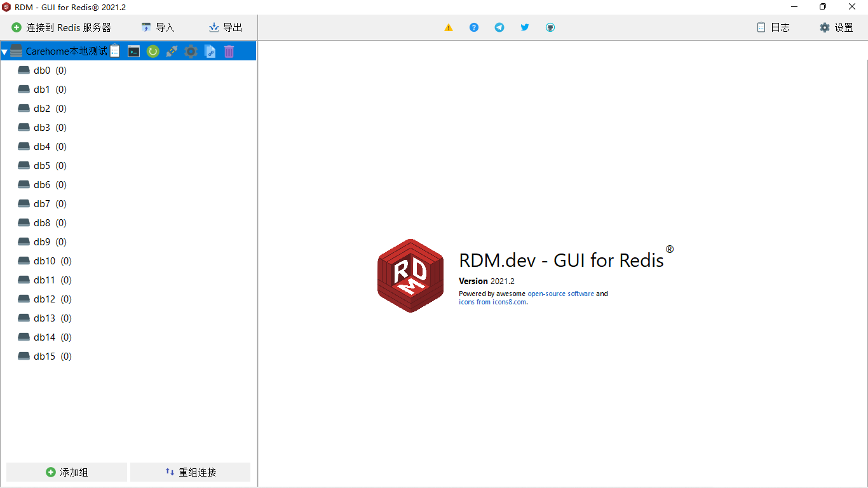Open the GitHub icon in toolbar
868x488 pixels.
[550, 27]
